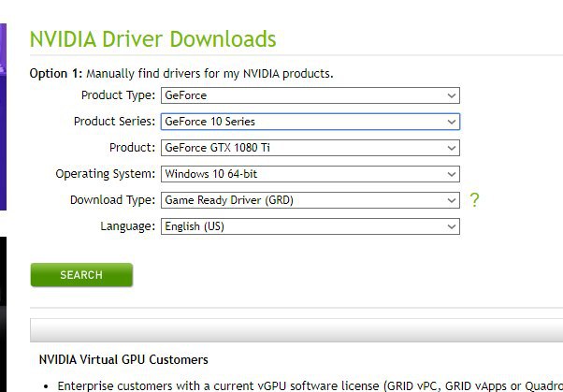Click the 'Product Series:' label
Screen dimensions: 563x392
click(114, 122)
